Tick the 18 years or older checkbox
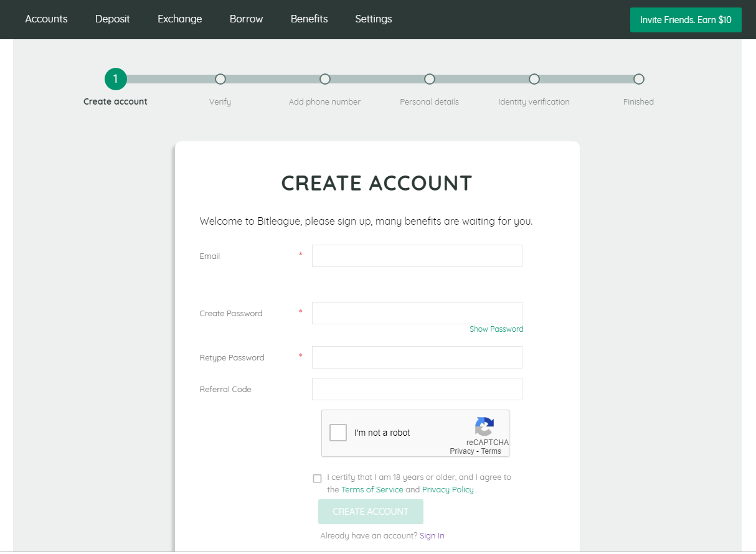The width and height of the screenshot is (756, 554). [x=318, y=478]
